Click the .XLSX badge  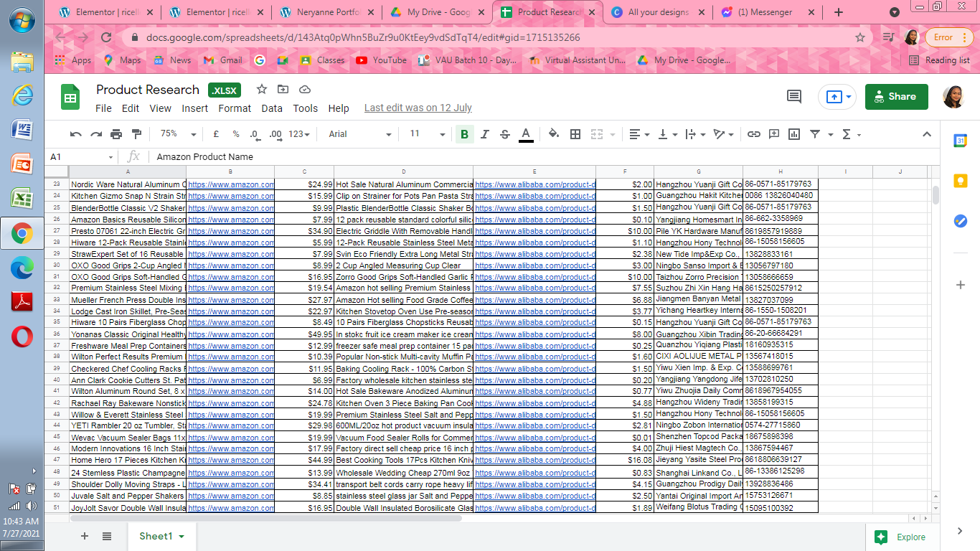click(x=225, y=90)
